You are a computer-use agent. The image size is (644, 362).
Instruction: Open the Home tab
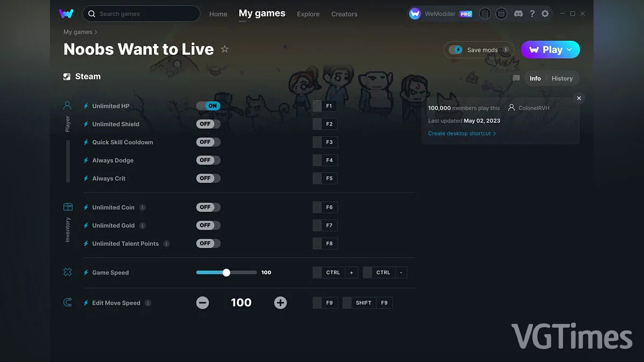[218, 14]
